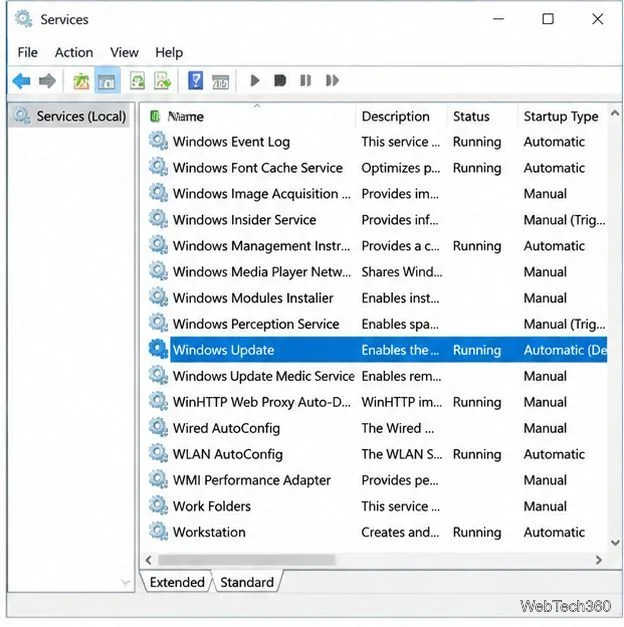Viewport: 624px width, 627px height.
Task: Open the Action menu
Action: [x=74, y=52]
